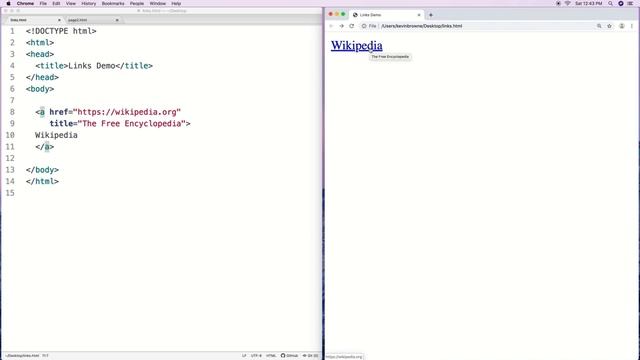Open the Wi-Fi status menu
Image resolution: width=640 pixels, height=360 pixels.
[x=567, y=3]
